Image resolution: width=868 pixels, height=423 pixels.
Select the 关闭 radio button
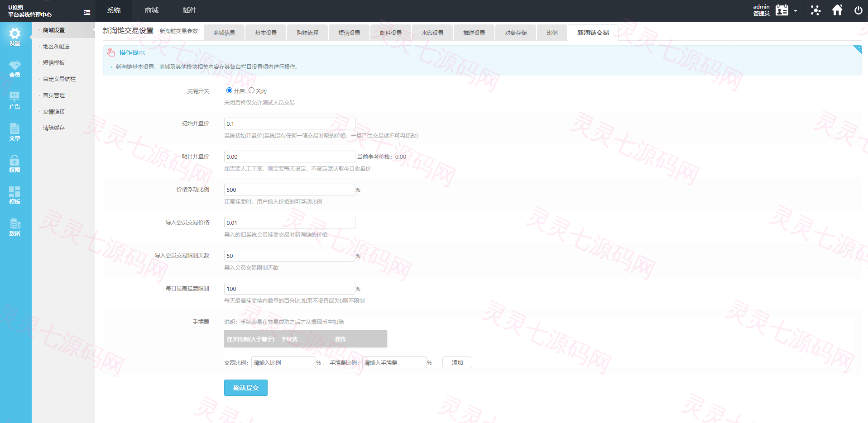tap(251, 90)
